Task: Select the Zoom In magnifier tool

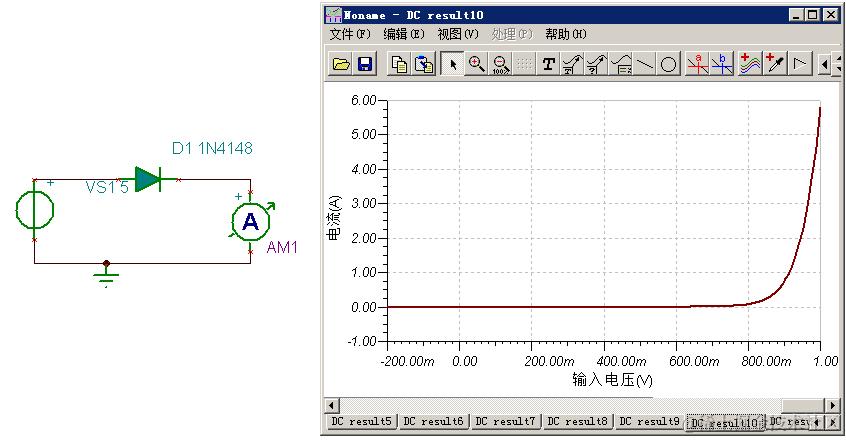Action: click(476, 64)
